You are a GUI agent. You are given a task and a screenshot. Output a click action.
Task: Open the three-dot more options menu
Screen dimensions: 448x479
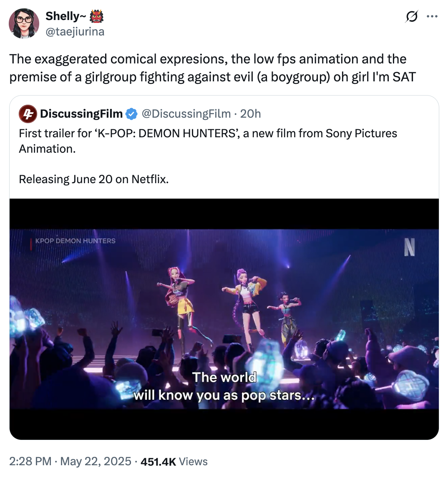pos(432,17)
